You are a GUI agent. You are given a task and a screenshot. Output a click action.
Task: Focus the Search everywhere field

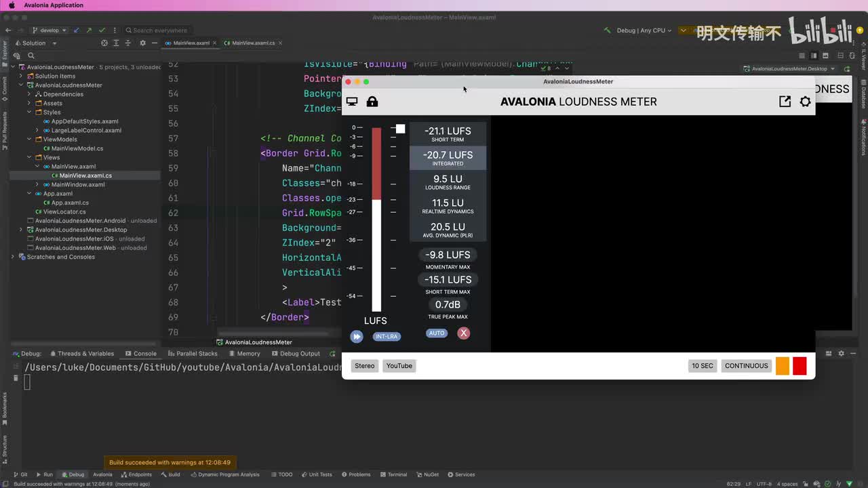click(156, 30)
